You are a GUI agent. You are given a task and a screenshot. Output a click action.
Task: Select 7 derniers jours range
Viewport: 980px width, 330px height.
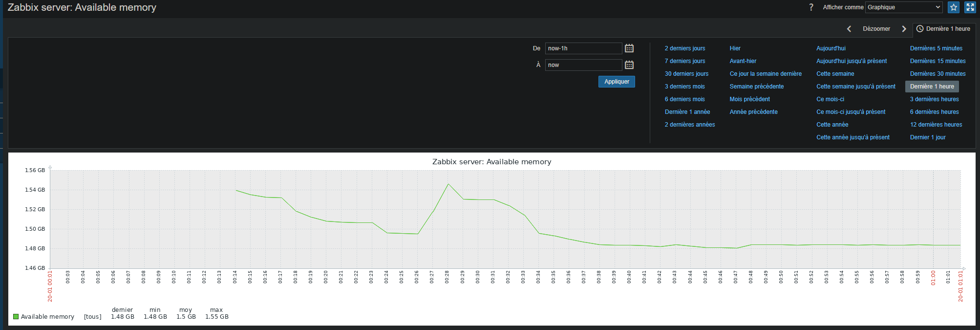pyautogui.click(x=684, y=61)
